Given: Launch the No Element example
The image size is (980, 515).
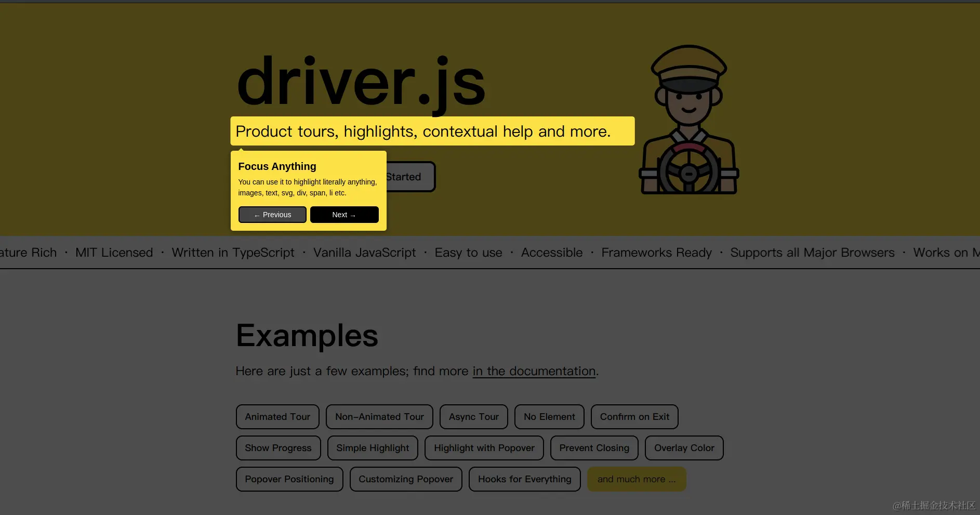Looking at the screenshot, I should 549,417.
